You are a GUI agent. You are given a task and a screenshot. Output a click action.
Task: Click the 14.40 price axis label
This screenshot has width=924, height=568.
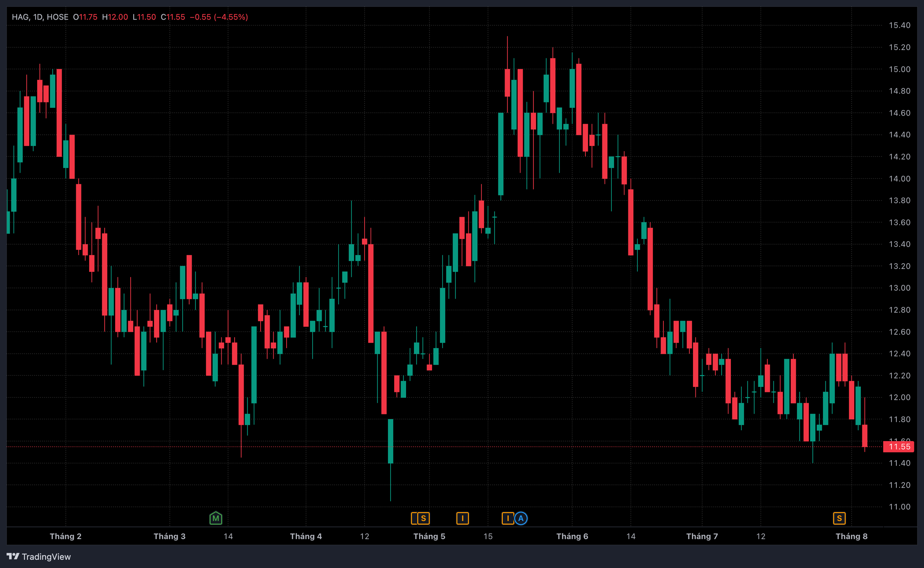click(x=899, y=135)
